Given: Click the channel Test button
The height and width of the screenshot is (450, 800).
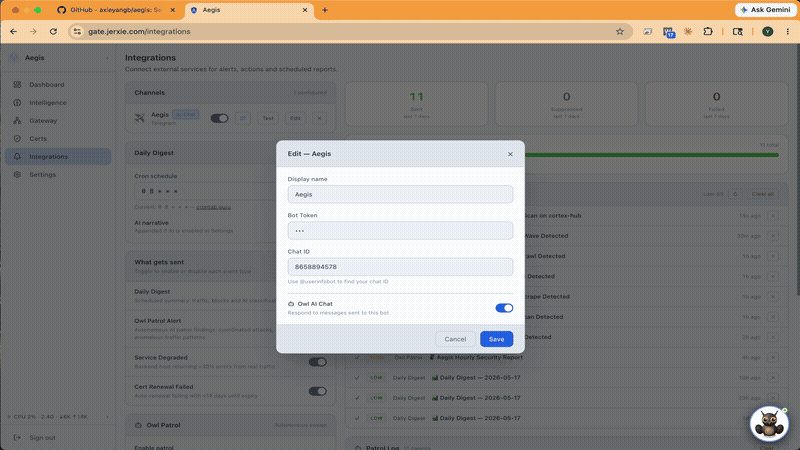Looking at the screenshot, I should click(268, 118).
